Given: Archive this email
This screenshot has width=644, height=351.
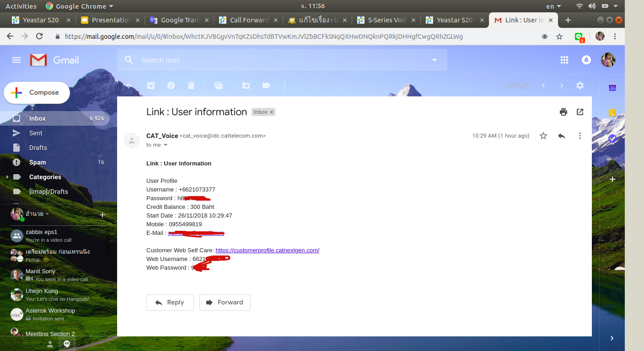Looking at the screenshot, I should (x=151, y=85).
